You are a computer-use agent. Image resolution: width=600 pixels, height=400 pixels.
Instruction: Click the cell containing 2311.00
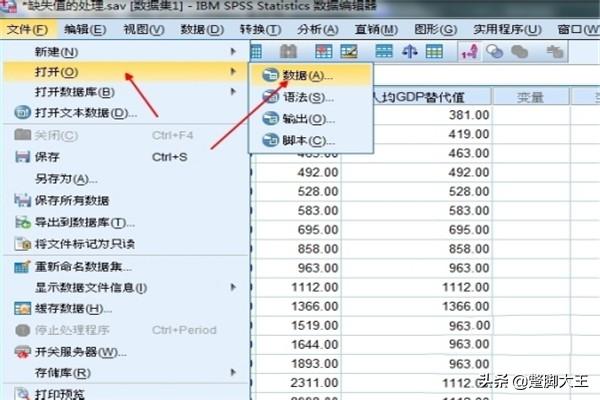coord(297,383)
